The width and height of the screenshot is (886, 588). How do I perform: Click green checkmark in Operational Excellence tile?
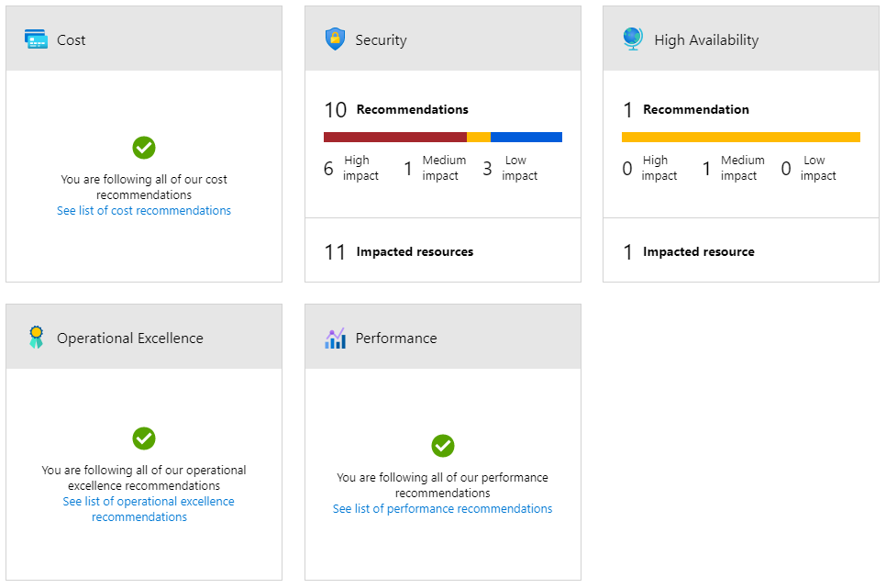click(144, 438)
